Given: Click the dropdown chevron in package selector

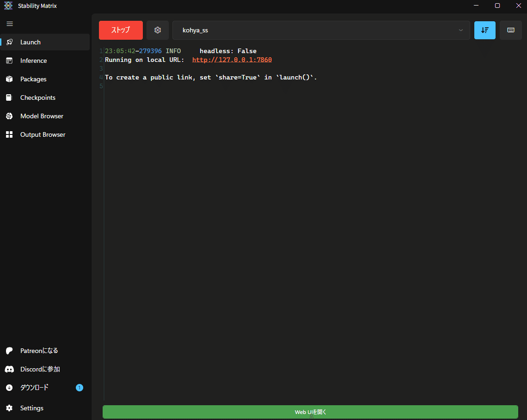Looking at the screenshot, I should point(461,30).
